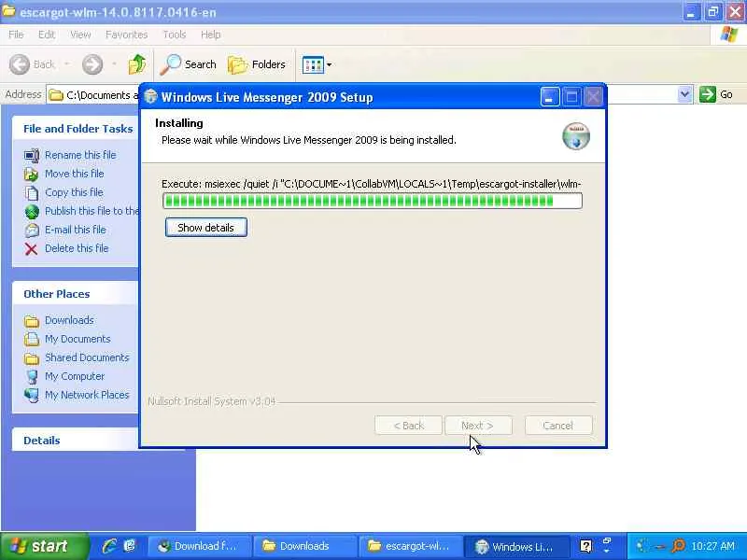Viewport: 747px width, 560px height.
Task: Open the Edit menu
Action: coord(47,35)
